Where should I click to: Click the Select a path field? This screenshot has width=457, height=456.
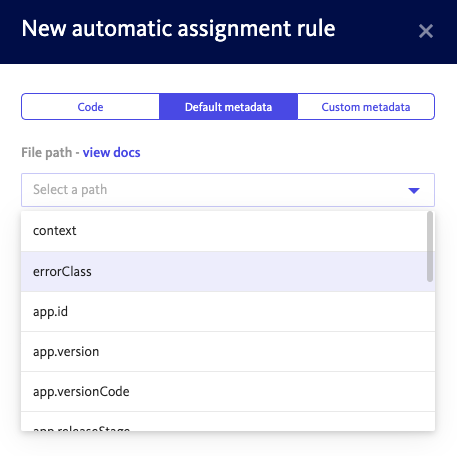click(228, 190)
